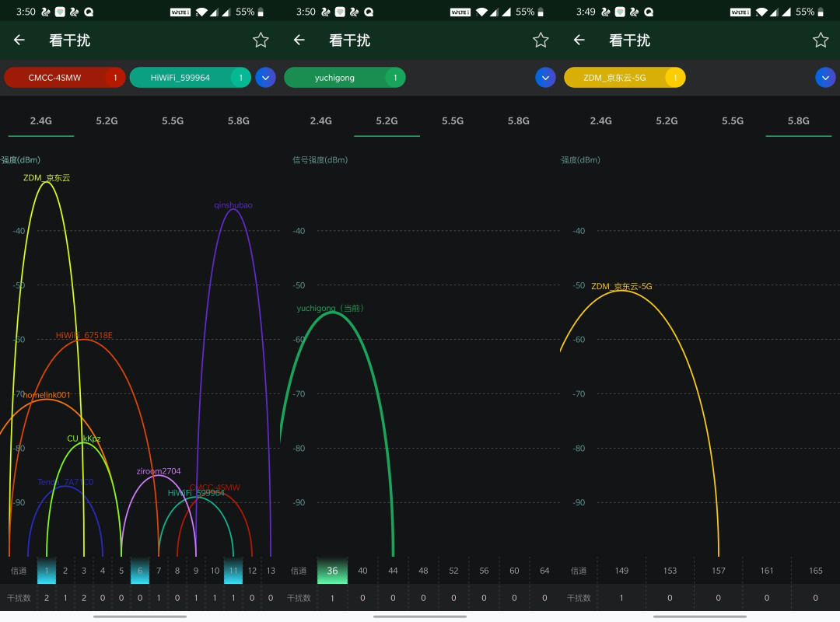Tap channel 64 on the 5.2G chart

544,571
